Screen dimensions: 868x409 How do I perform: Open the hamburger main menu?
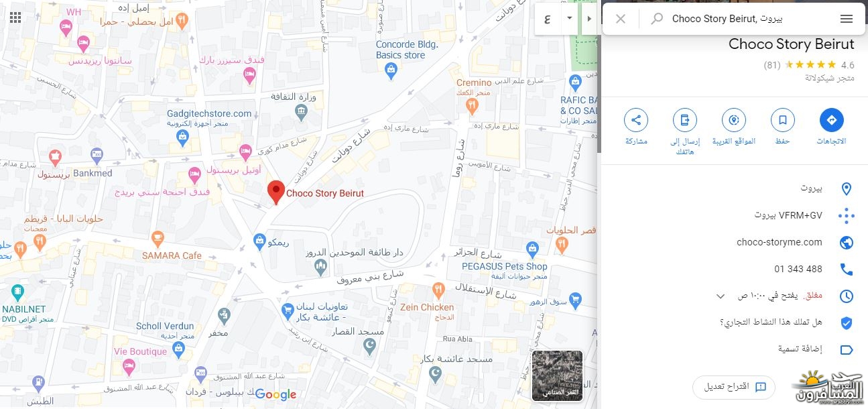(x=847, y=19)
